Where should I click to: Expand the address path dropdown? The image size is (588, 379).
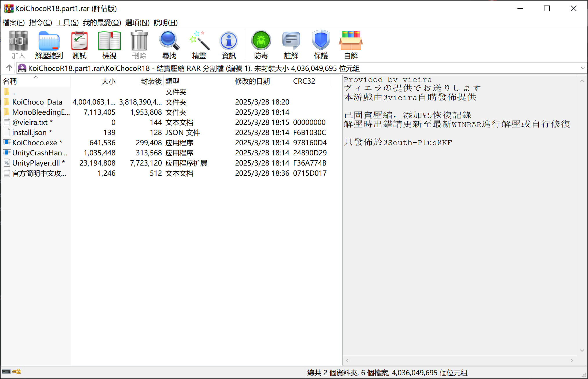pos(582,68)
